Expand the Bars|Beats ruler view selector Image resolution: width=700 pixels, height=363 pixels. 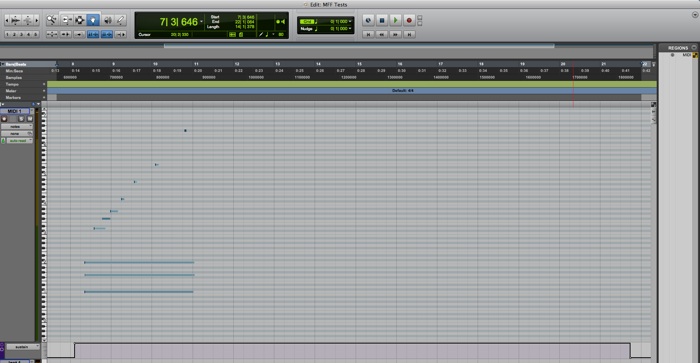(x=3, y=64)
